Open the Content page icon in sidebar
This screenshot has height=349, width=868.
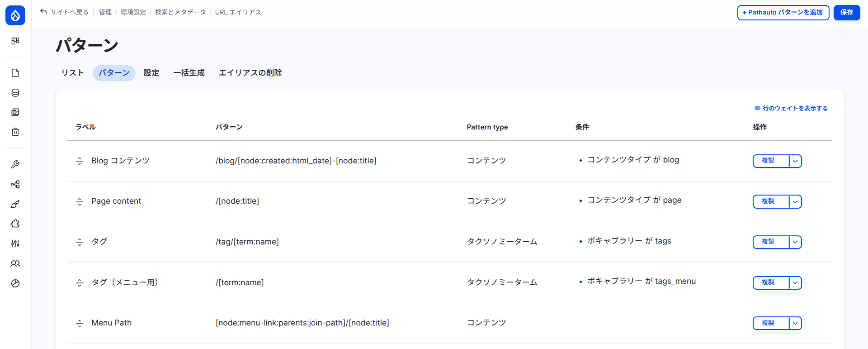coord(15,73)
